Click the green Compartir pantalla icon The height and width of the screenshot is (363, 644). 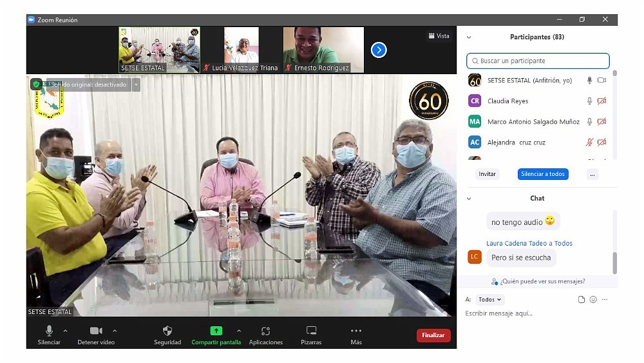(x=216, y=331)
